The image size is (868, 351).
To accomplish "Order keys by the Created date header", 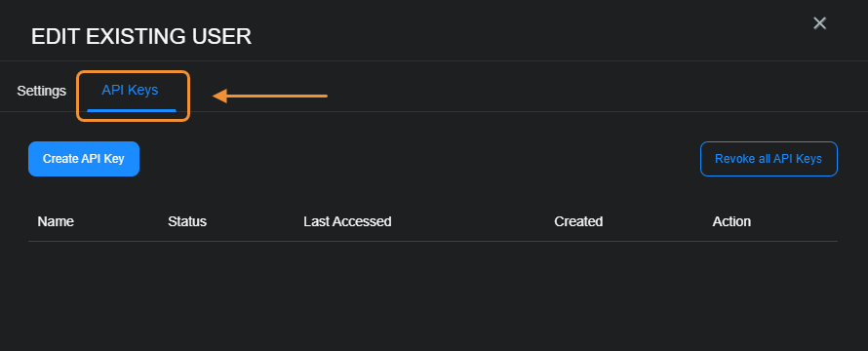I will 578,221.
